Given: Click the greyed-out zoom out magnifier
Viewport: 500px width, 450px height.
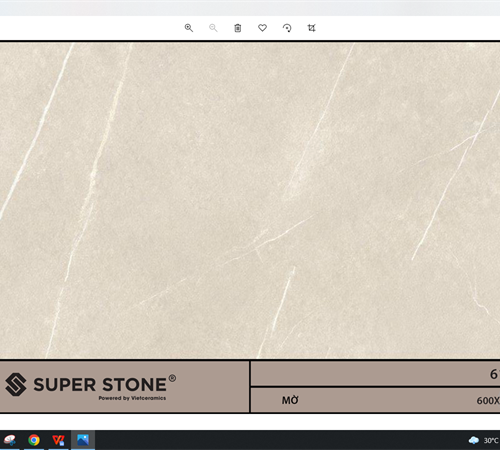Looking at the screenshot, I should click(213, 28).
